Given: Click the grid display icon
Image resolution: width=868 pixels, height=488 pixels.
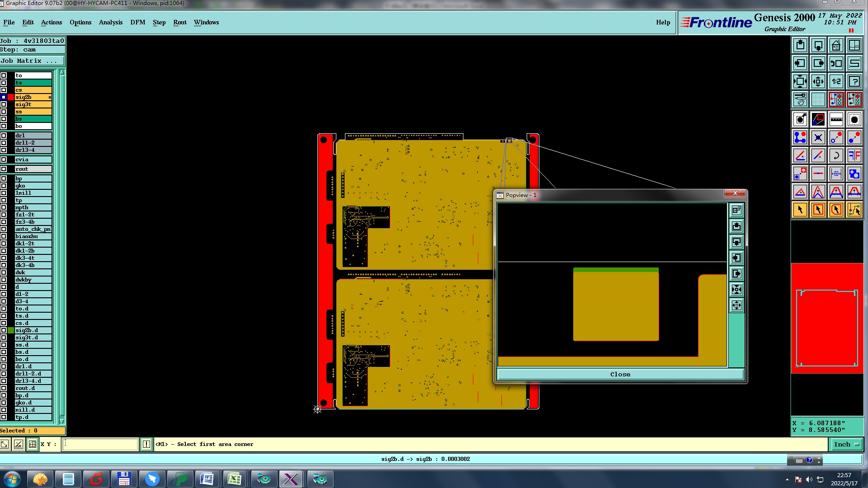Looking at the screenshot, I should 818,99.
